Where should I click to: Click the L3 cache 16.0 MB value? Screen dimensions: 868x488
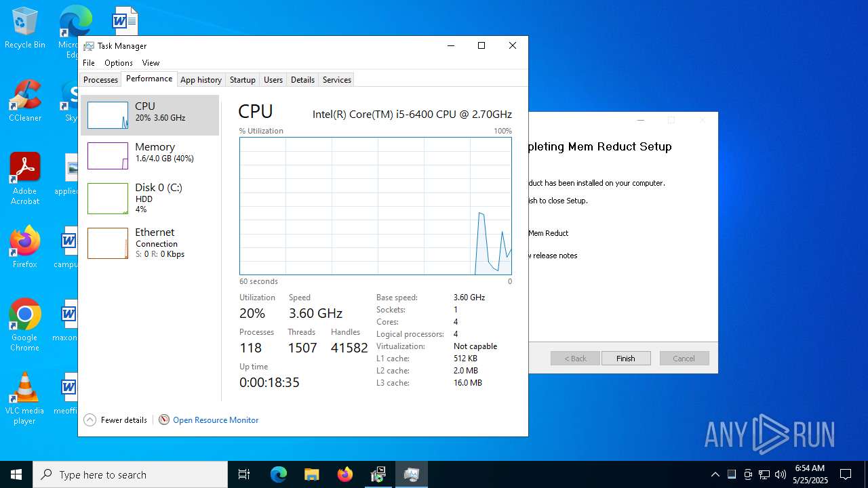(468, 383)
